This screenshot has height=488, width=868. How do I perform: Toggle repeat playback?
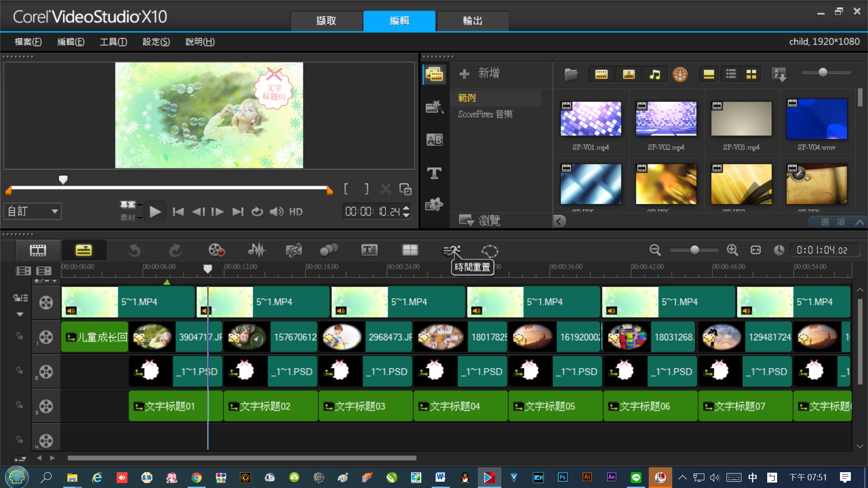coord(257,211)
